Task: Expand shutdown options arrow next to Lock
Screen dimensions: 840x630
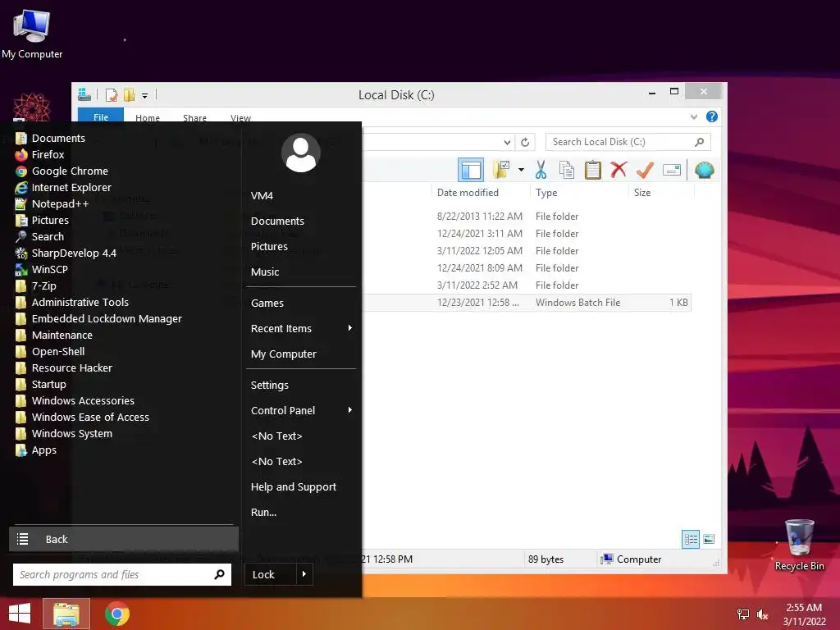Action: tap(304, 574)
